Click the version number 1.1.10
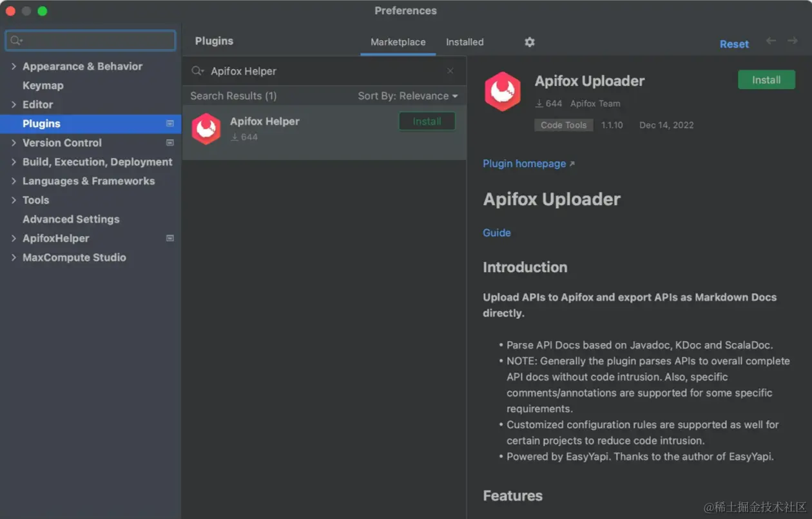This screenshot has height=519, width=812. (x=612, y=125)
